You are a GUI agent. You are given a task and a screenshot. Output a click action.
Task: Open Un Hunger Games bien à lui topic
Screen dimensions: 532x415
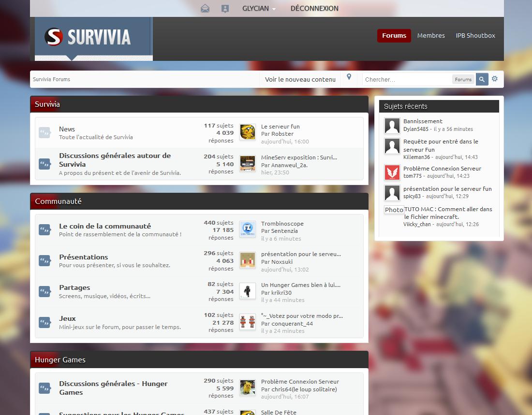[301, 285]
